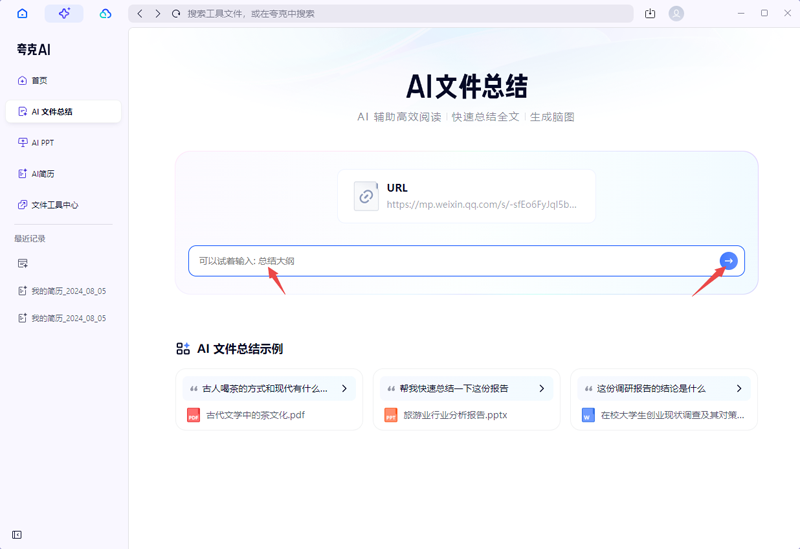Send prompt with blue arrow button

coord(729,261)
